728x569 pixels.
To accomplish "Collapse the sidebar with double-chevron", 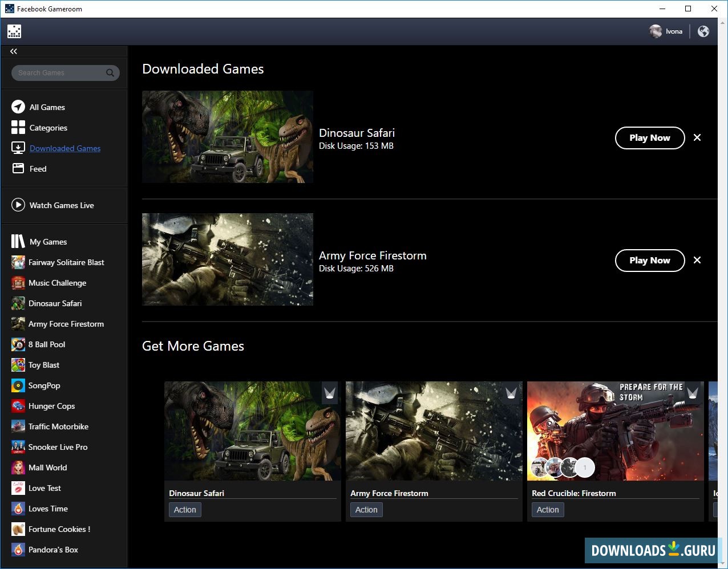I will tap(14, 51).
